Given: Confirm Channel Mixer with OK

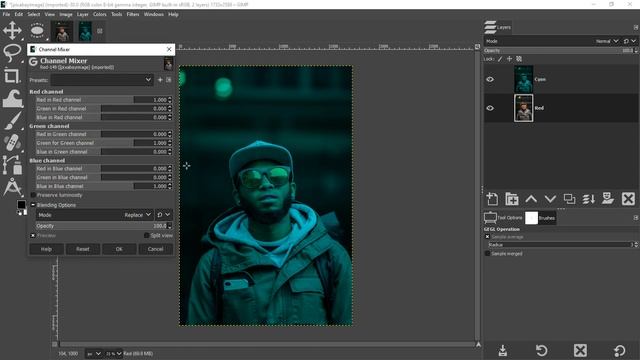Looking at the screenshot, I should coord(119,249).
